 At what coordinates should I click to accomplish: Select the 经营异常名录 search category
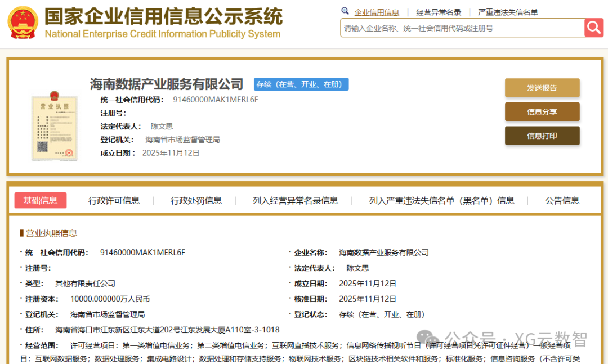[x=439, y=12]
